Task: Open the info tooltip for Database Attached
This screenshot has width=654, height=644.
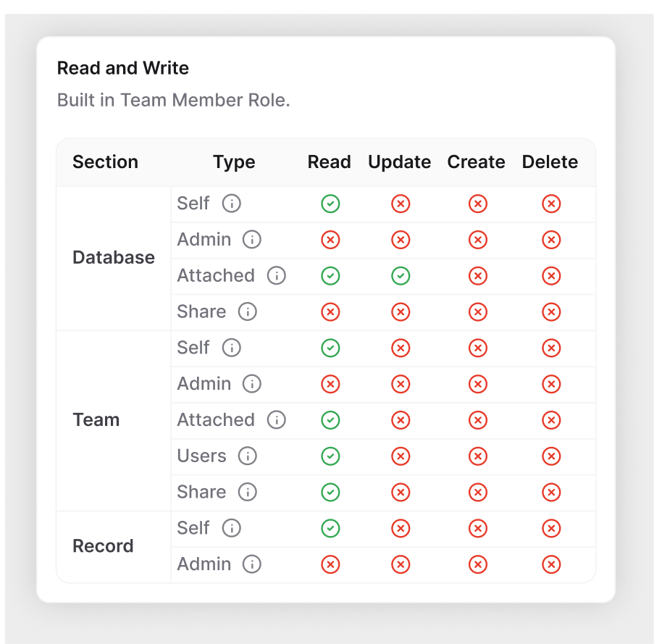Action: [x=277, y=276]
